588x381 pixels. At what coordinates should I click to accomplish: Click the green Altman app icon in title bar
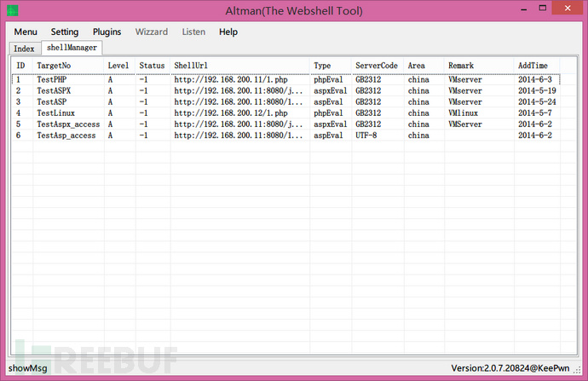click(x=13, y=10)
